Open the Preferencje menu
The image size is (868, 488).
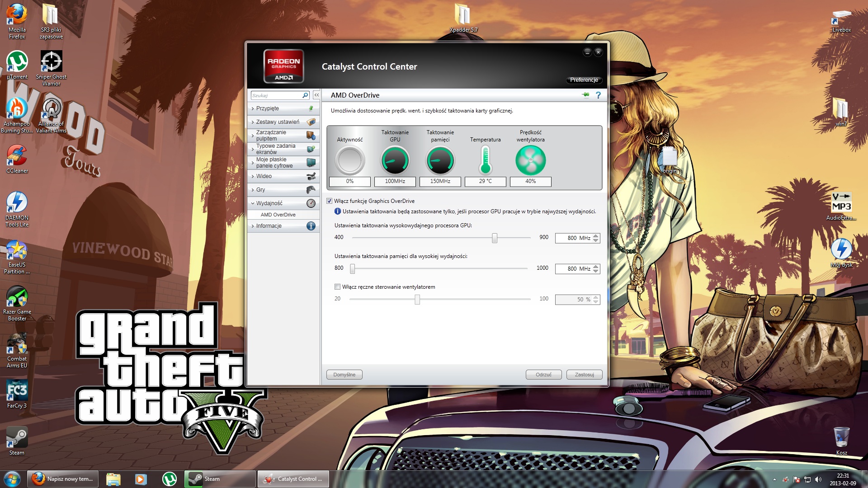pos(584,80)
